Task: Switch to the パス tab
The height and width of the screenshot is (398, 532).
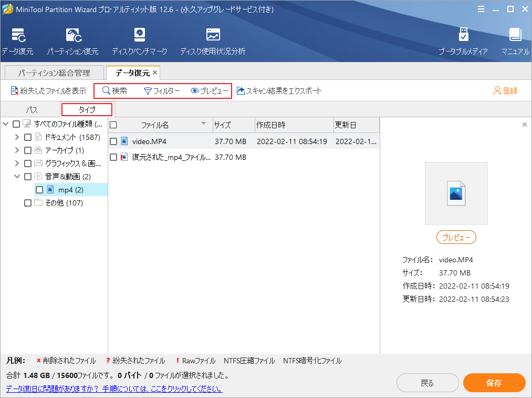Action: point(30,109)
